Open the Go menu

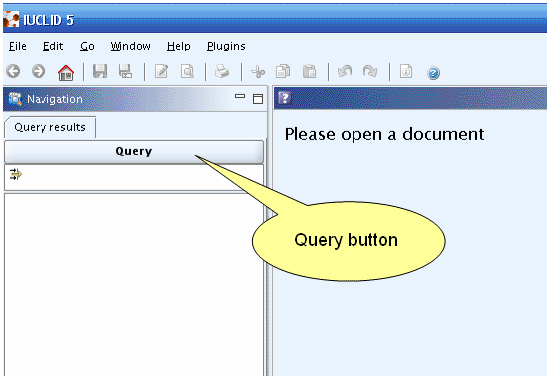tap(87, 46)
